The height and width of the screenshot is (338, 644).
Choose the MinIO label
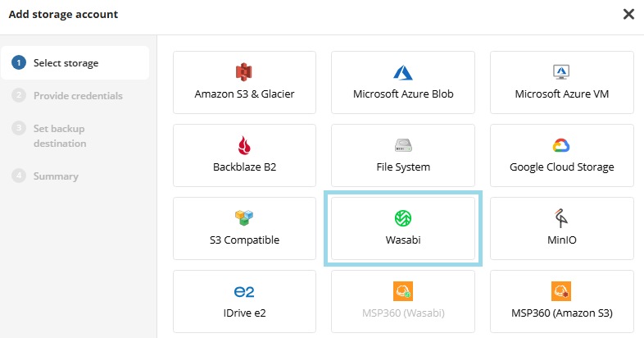pyautogui.click(x=562, y=240)
